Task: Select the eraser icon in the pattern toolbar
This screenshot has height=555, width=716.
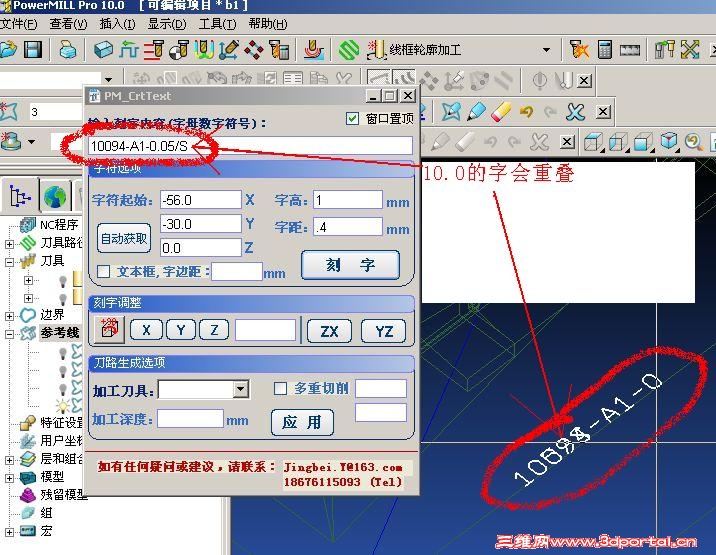Action: tap(501, 111)
